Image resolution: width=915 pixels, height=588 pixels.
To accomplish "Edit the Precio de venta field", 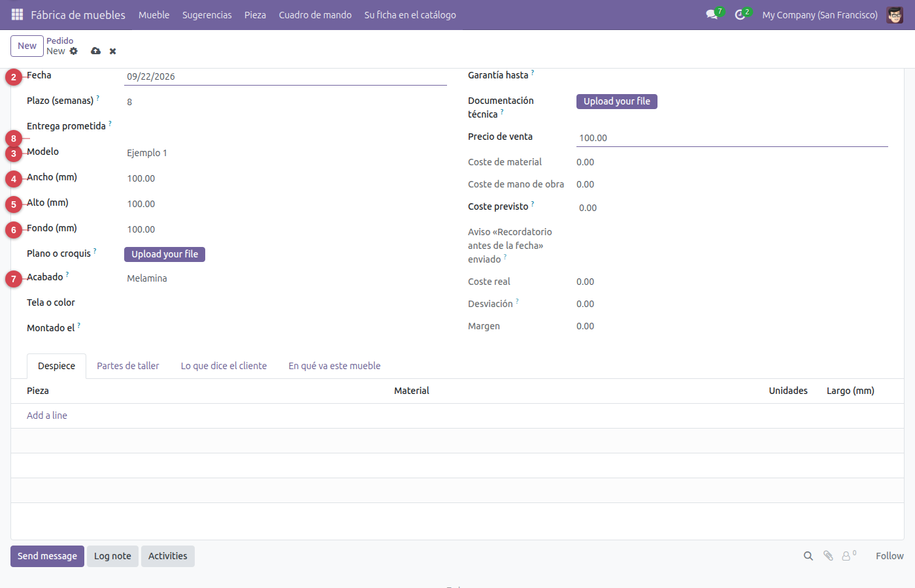I will pyautogui.click(x=732, y=138).
